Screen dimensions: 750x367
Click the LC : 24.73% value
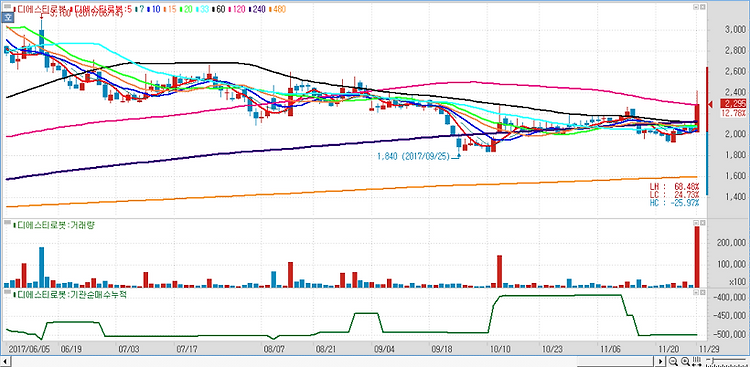click(x=673, y=194)
